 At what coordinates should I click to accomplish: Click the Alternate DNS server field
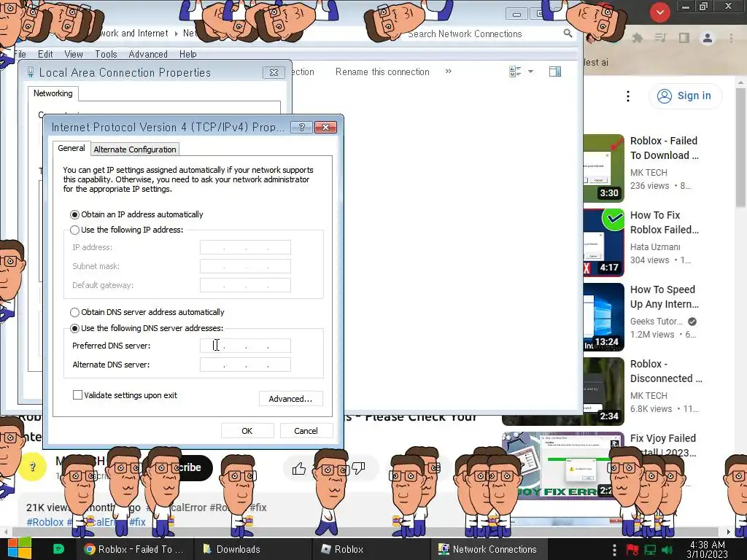[x=245, y=365]
